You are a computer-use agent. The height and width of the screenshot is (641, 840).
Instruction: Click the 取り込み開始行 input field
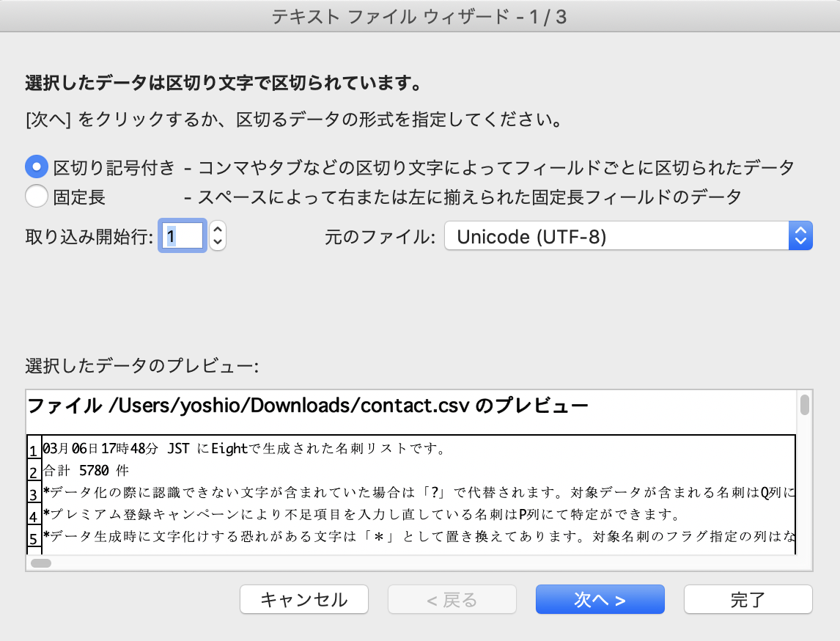click(x=182, y=235)
